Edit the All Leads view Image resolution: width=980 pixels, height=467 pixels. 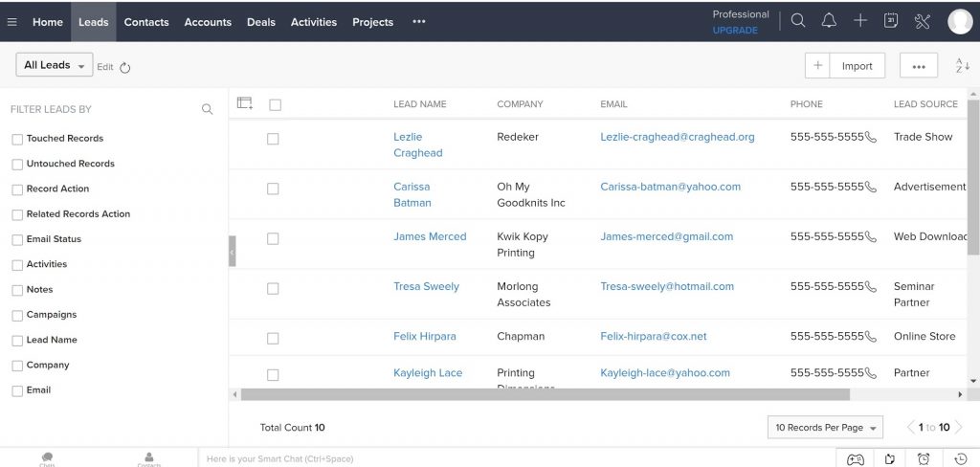(105, 67)
